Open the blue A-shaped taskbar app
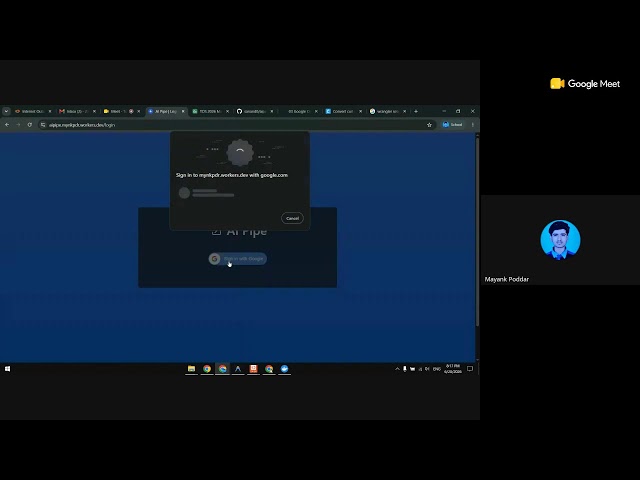This screenshot has height=480, width=640. click(238, 369)
